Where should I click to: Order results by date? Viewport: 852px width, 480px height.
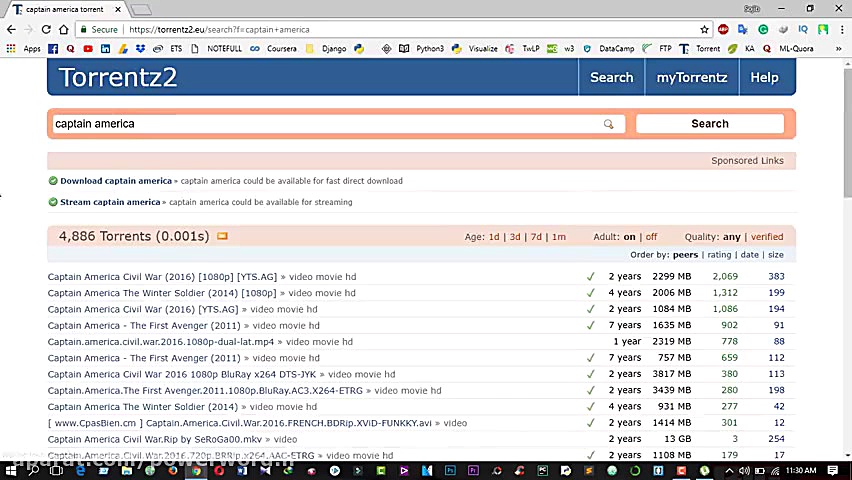click(749, 255)
